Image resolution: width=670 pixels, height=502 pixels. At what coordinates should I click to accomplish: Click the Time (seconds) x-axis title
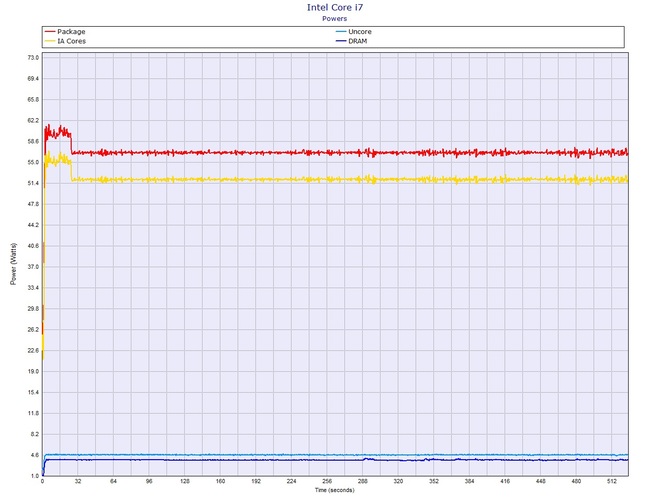[335, 490]
